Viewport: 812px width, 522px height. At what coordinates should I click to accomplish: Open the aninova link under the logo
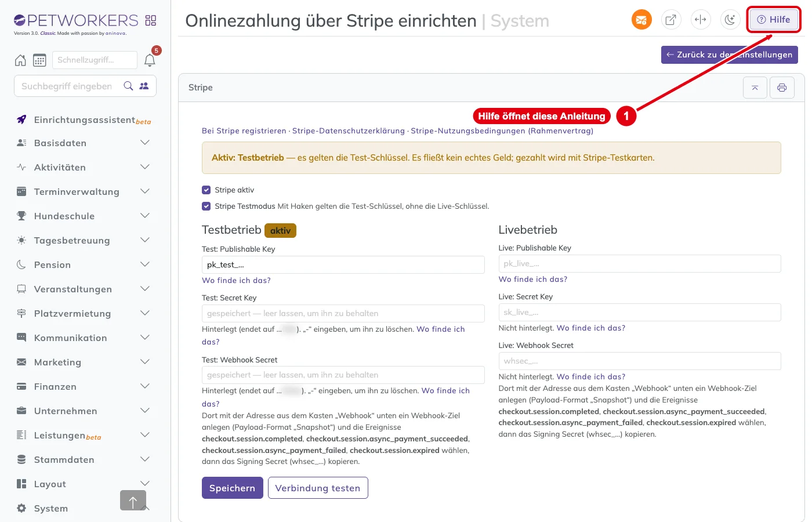tap(115, 34)
